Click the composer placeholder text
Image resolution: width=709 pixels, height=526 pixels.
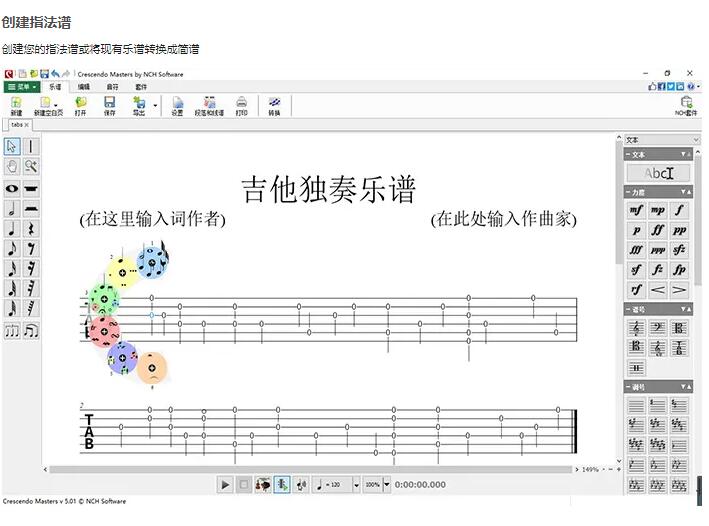[x=504, y=219]
